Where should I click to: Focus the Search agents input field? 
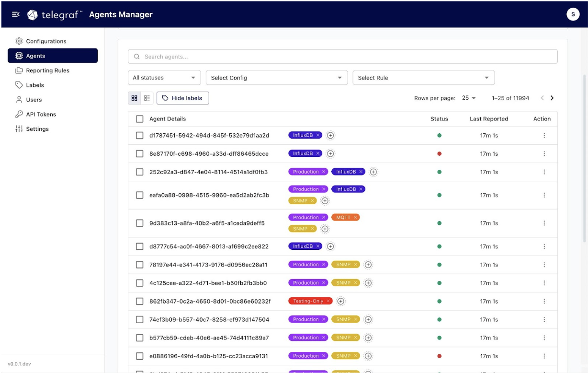pyautogui.click(x=343, y=57)
